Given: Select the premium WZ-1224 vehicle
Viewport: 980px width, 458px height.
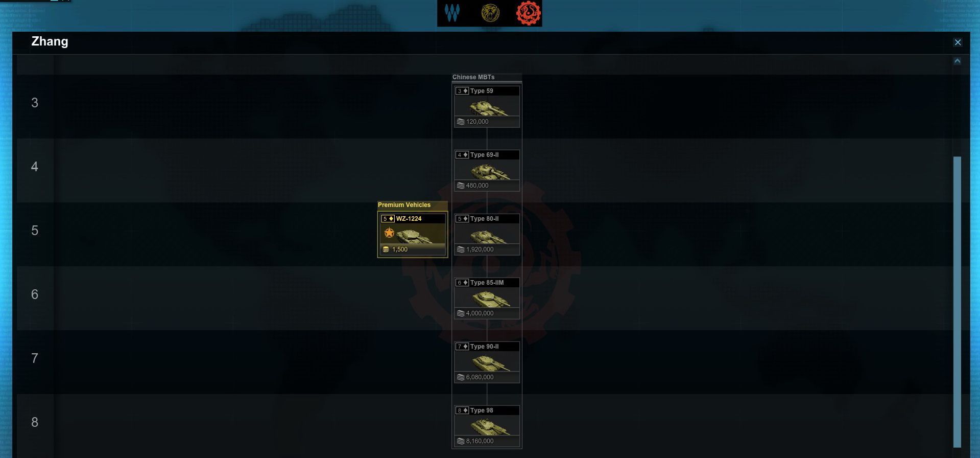Looking at the screenshot, I should tap(413, 234).
